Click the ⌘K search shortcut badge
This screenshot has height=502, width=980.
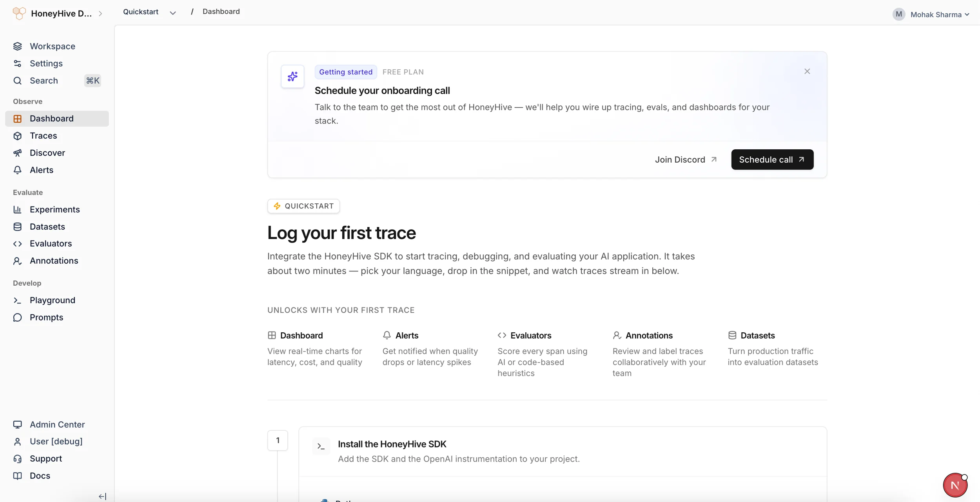[93, 81]
